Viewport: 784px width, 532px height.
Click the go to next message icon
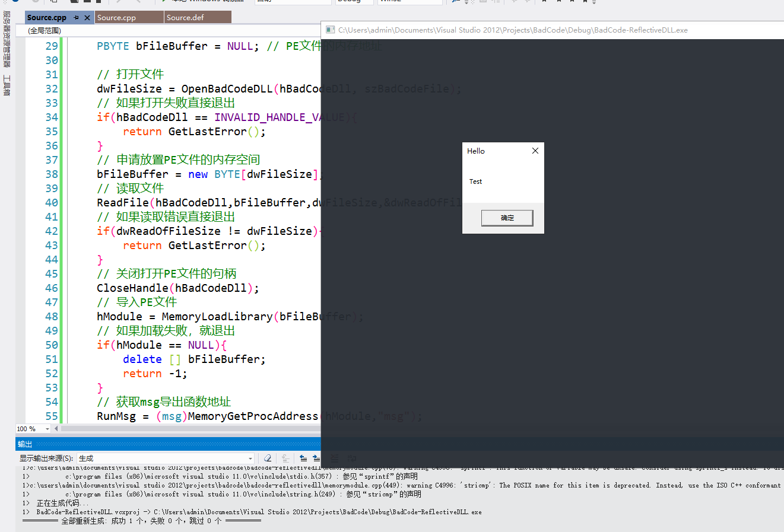[x=316, y=458]
